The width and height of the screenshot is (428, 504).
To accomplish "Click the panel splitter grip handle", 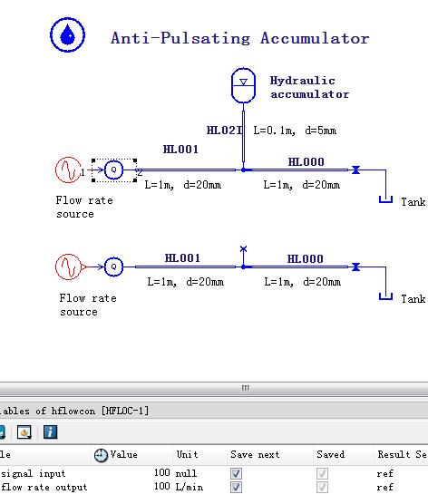I will 246,388.
